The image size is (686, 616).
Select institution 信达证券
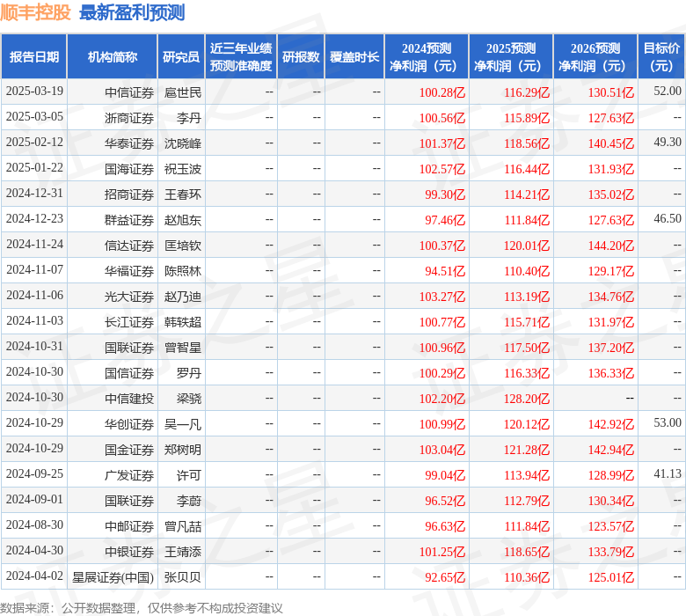[129, 246]
